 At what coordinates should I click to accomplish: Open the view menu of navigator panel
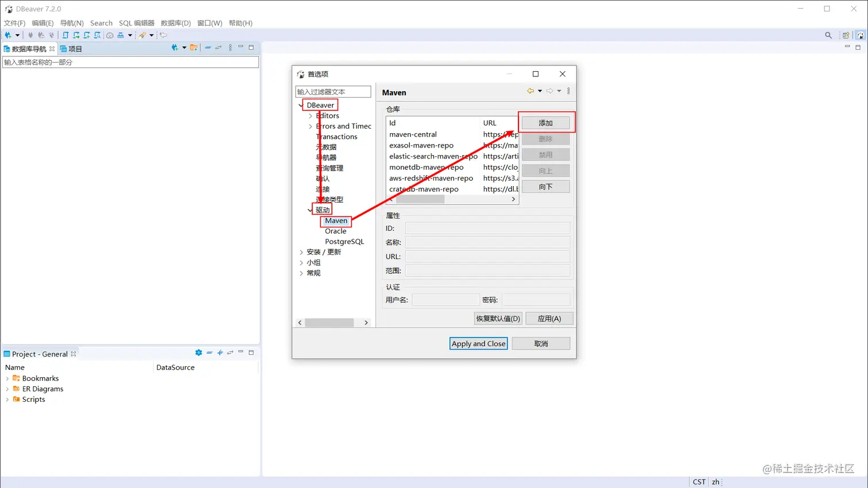pyautogui.click(x=230, y=48)
